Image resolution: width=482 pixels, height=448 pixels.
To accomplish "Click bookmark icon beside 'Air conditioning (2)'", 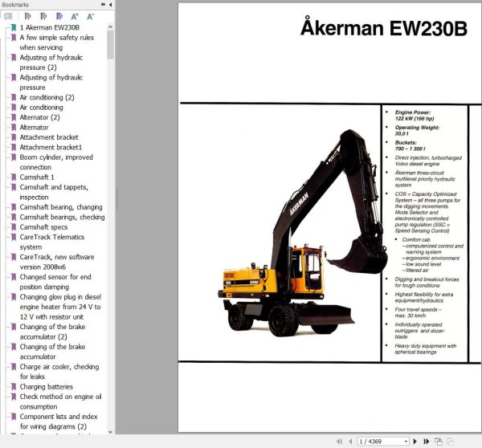I will pyautogui.click(x=14, y=97).
